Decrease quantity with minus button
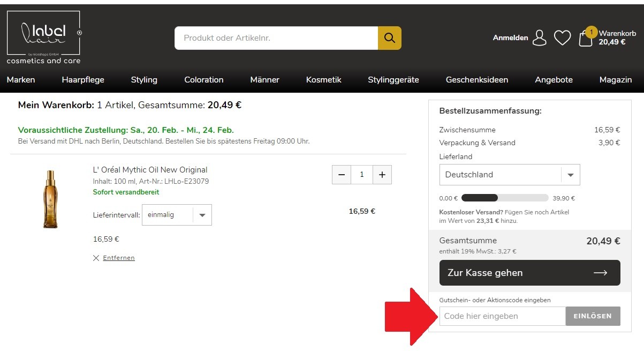Viewport: 644px width, 351px height. click(342, 175)
